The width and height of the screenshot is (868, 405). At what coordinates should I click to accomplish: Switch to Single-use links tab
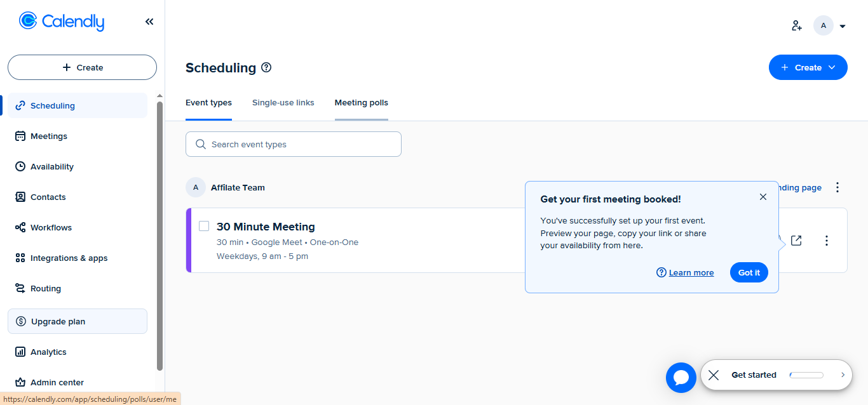283,103
